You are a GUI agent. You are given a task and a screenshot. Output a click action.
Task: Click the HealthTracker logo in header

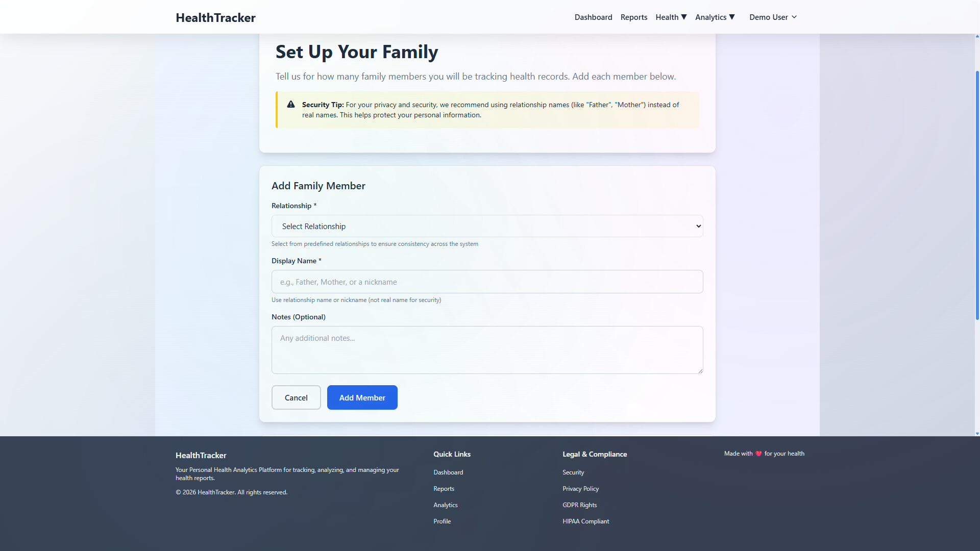tap(215, 17)
